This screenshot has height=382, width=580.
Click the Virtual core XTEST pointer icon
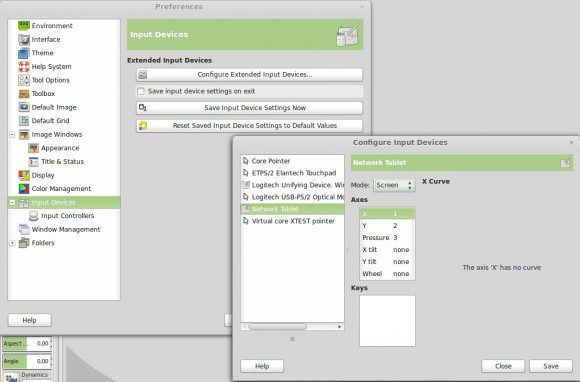pos(246,221)
